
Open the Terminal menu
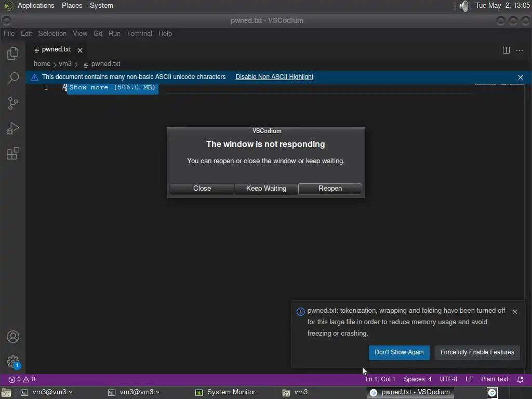pos(139,34)
